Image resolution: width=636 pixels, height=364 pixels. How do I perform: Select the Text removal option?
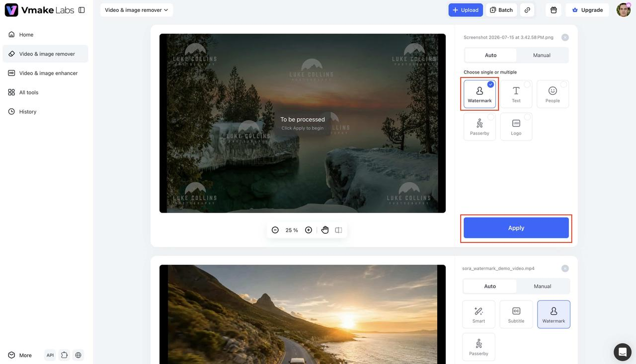click(516, 94)
